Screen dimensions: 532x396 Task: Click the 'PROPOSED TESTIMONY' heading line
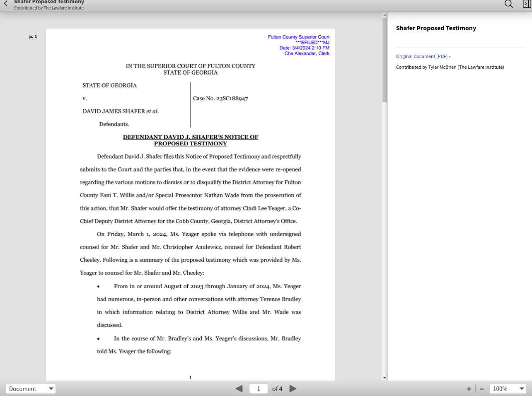point(191,144)
